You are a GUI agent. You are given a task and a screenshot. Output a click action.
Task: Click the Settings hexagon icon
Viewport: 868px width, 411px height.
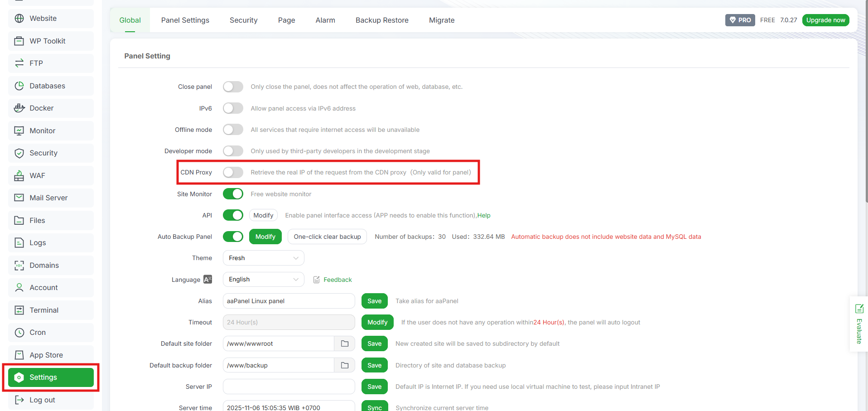click(19, 377)
